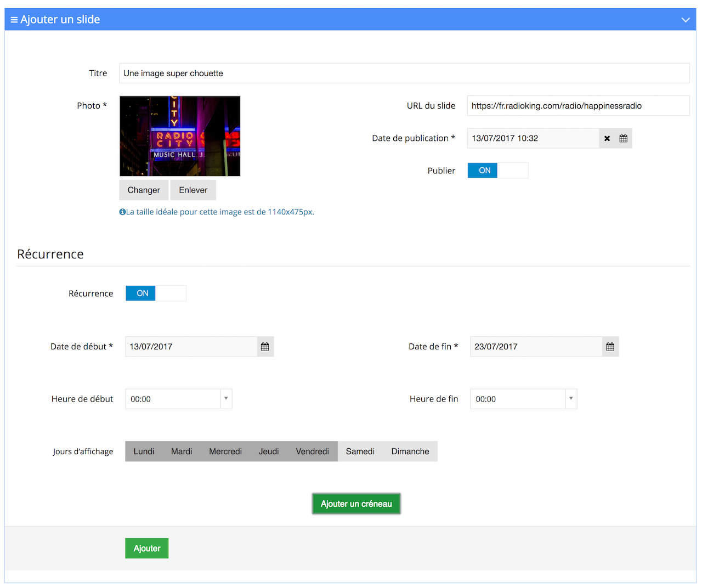Open the Heure de début dropdown arrow

[226, 399]
